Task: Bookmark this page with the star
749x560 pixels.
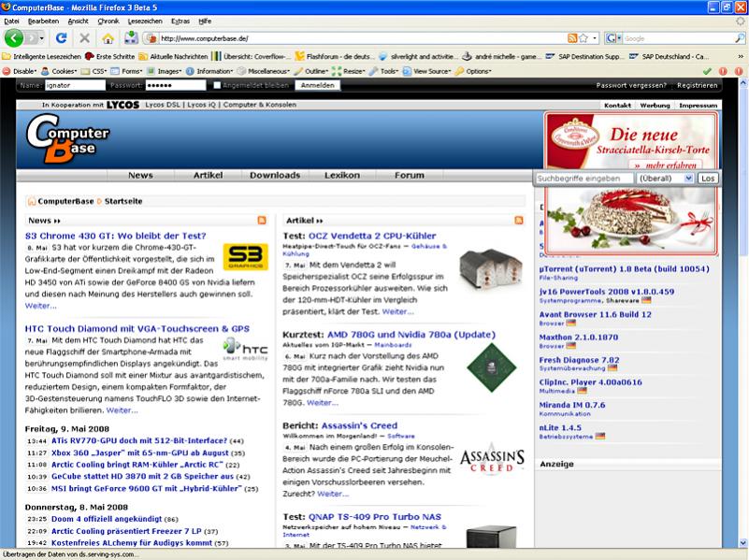Action: pyautogui.click(x=583, y=38)
